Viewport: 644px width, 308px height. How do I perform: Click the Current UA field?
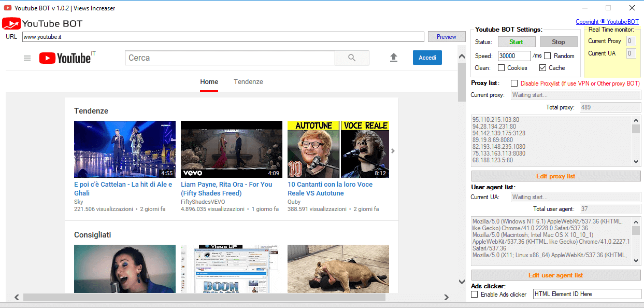(x=576, y=197)
